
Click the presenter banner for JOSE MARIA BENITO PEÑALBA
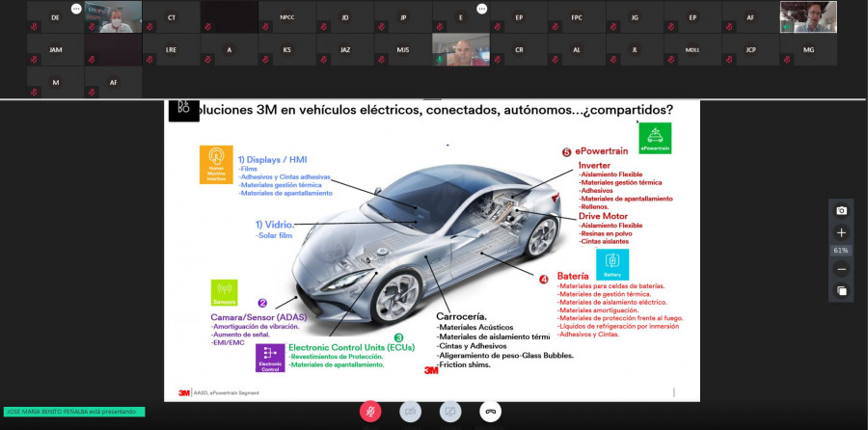coord(74,412)
